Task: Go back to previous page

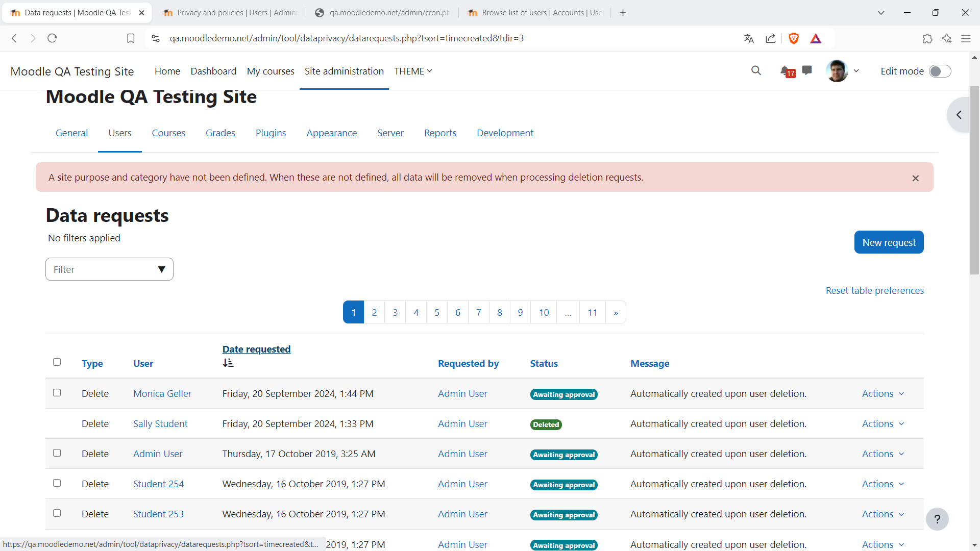Action: point(14,38)
